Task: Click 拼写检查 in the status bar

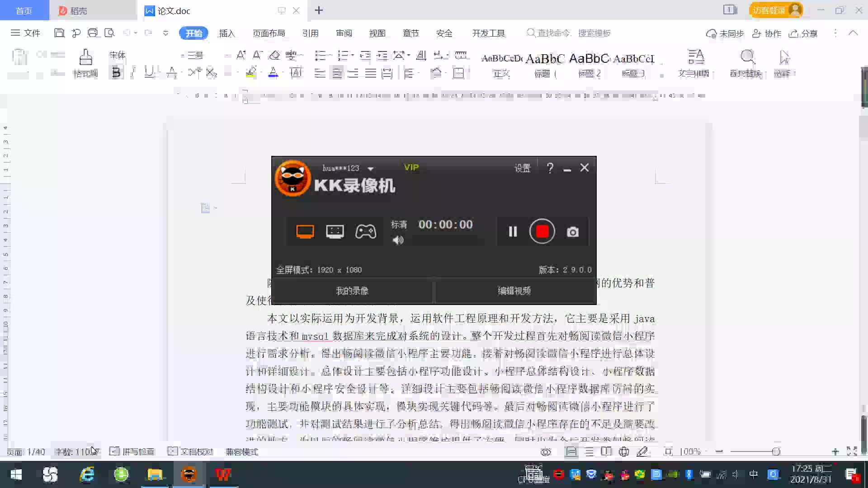Action: [x=132, y=451]
